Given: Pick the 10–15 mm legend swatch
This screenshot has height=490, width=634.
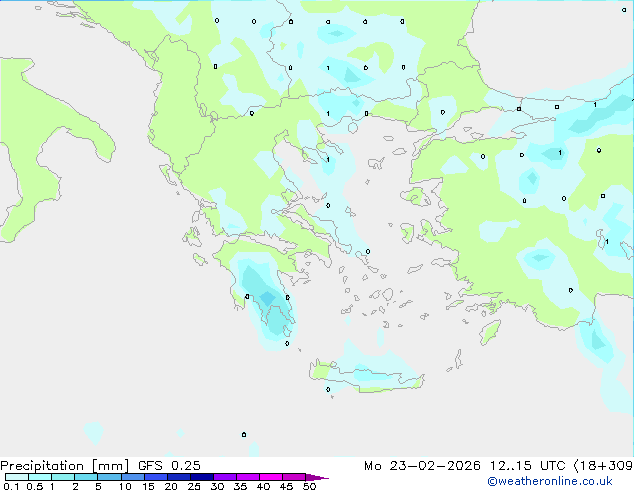Looking at the screenshot, I should (132, 477).
